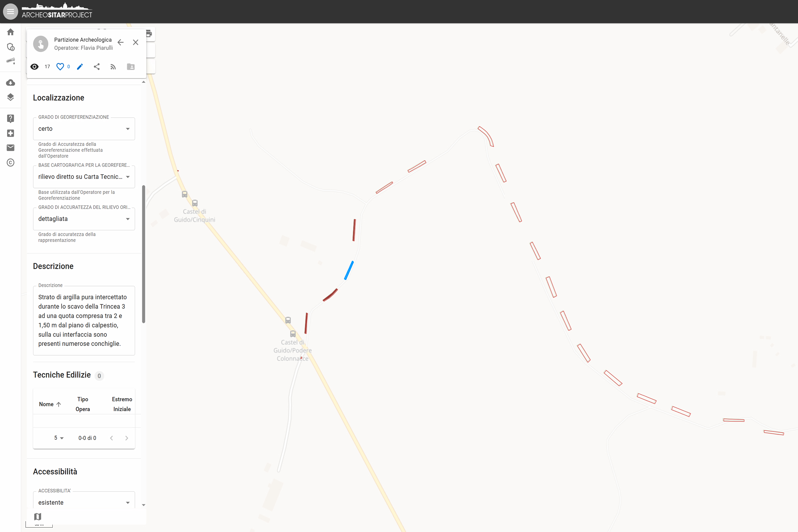Click the copyright icon in sidebar
The width and height of the screenshot is (798, 532).
(x=10, y=162)
